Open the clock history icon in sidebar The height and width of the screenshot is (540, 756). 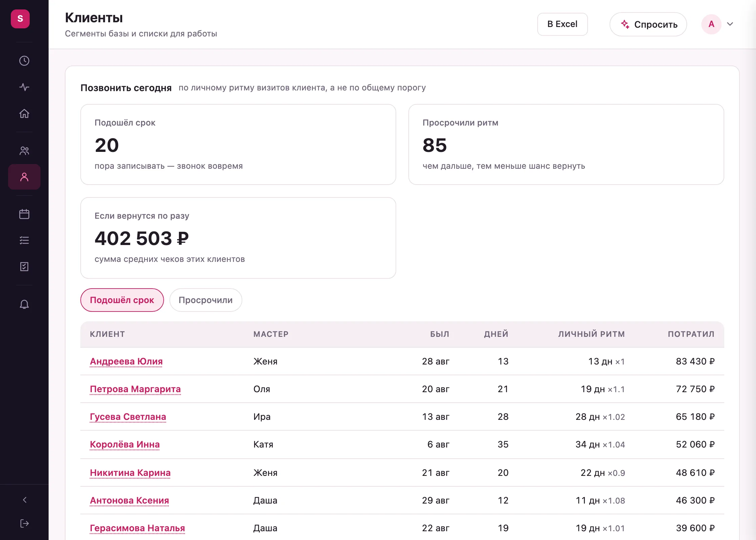click(24, 61)
